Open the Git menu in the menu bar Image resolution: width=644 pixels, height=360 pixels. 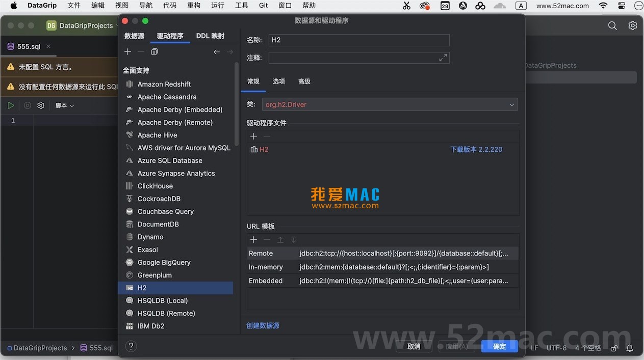pos(264,6)
